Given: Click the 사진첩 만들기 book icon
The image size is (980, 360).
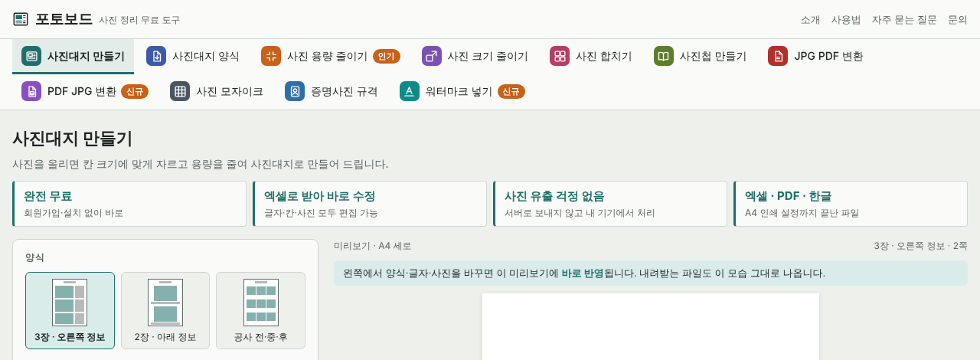Looking at the screenshot, I should [x=664, y=56].
